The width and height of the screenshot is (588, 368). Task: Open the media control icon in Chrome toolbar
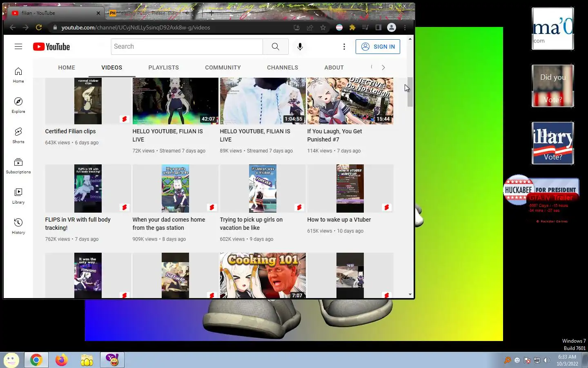(x=365, y=27)
